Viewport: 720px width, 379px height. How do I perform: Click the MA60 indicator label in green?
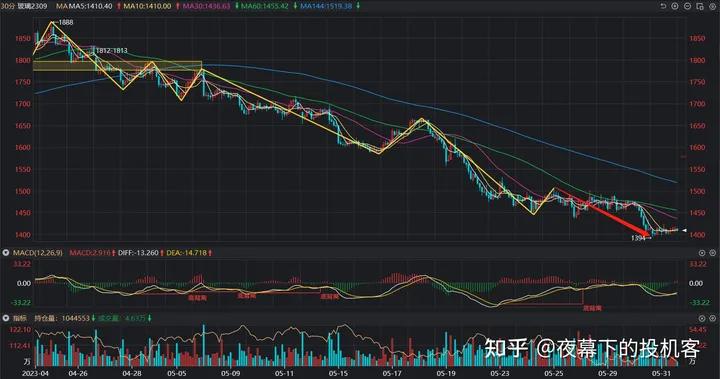pyautogui.click(x=265, y=6)
